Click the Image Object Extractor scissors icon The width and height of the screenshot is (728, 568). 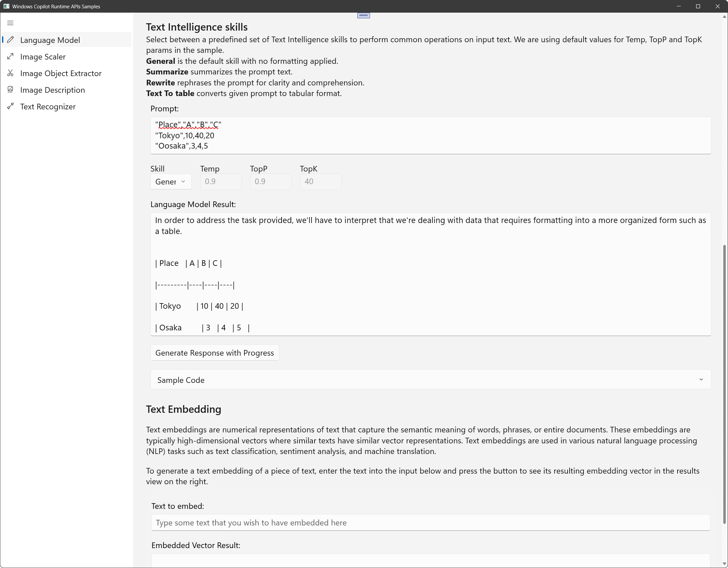coord(10,73)
